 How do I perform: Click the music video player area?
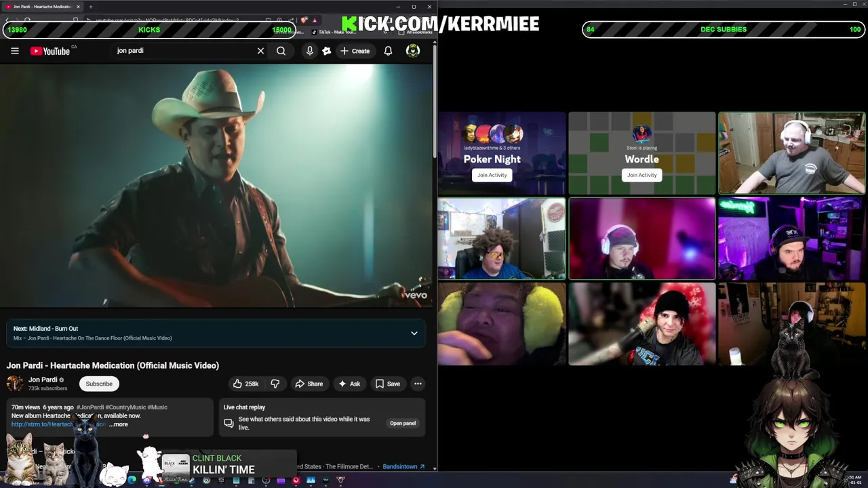pyautogui.click(x=216, y=186)
